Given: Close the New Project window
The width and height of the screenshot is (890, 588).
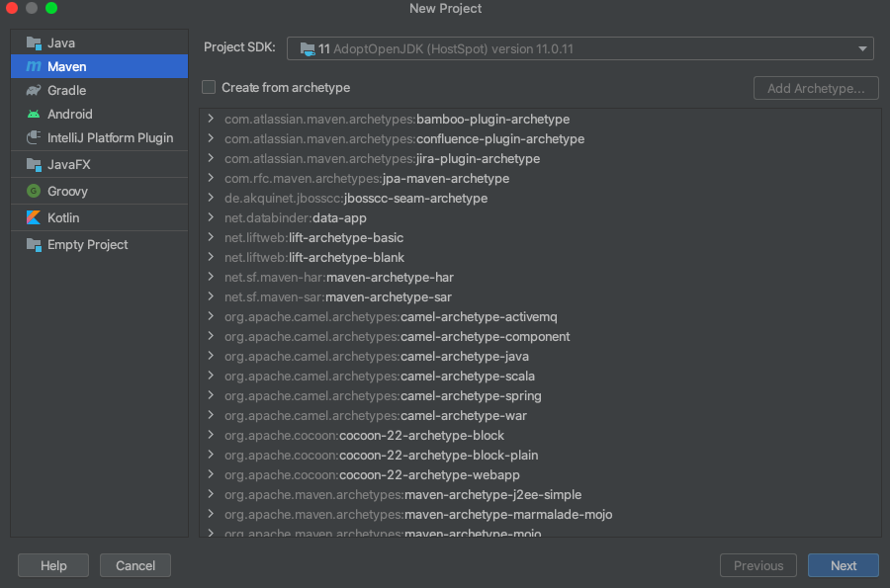Looking at the screenshot, I should tap(12, 8).
